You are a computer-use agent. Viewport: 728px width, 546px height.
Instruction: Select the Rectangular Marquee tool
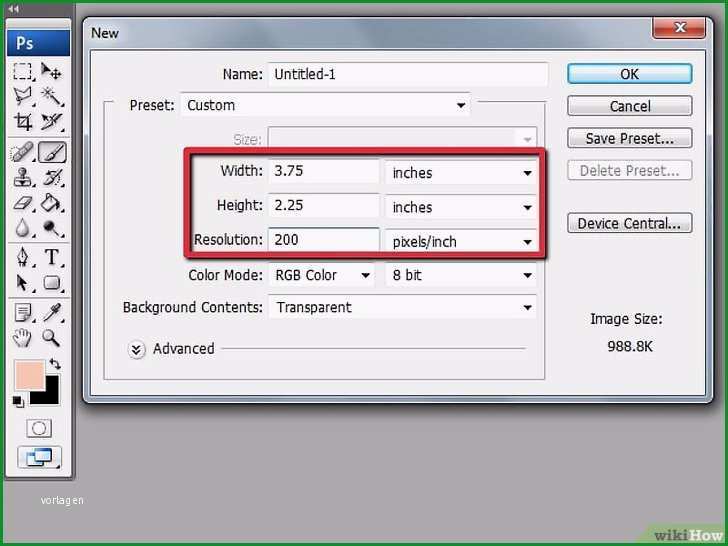click(x=22, y=72)
